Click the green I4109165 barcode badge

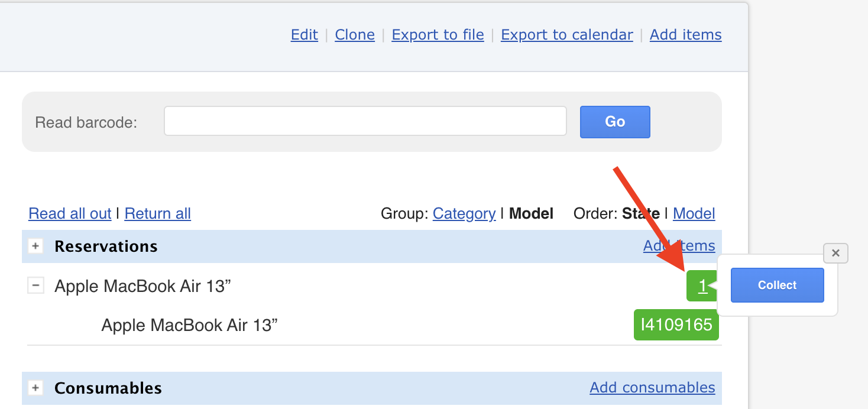point(676,324)
